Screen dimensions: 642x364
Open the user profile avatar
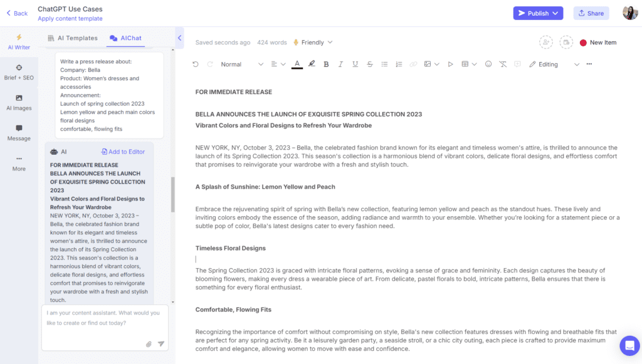click(630, 13)
